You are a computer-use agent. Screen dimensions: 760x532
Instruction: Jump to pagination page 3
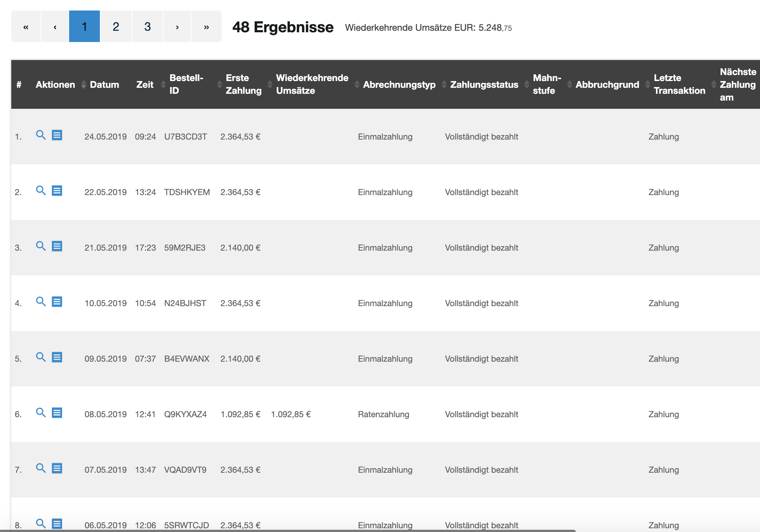pyautogui.click(x=148, y=26)
